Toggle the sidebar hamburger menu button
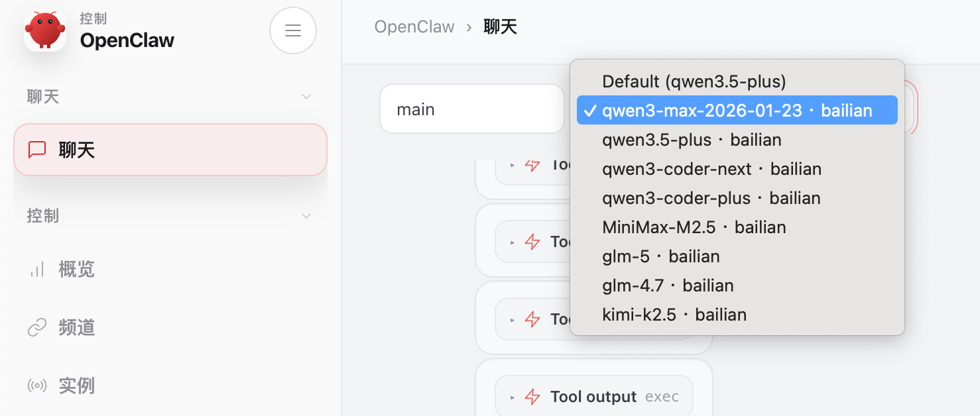The image size is (980, 416). tap(293, 30)
